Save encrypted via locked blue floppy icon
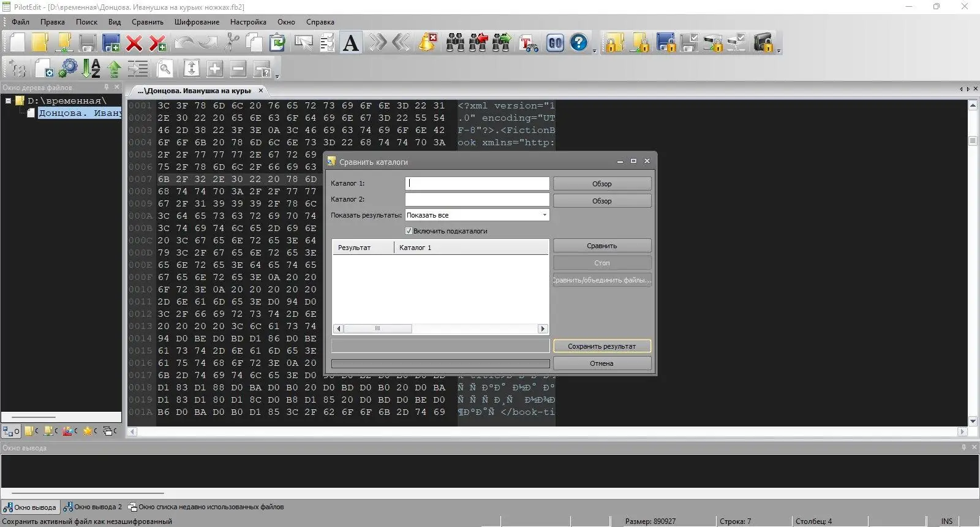Screen dimensions: 980x527 [x=666, y=43]
